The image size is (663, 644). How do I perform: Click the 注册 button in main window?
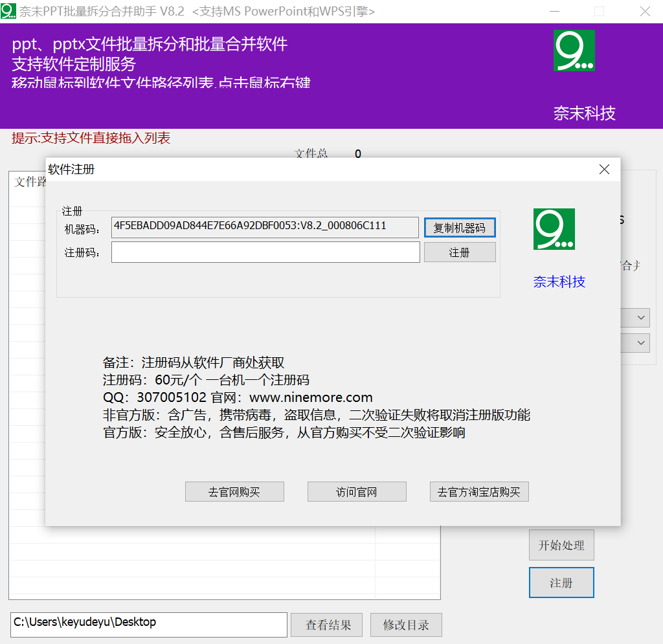561,583
